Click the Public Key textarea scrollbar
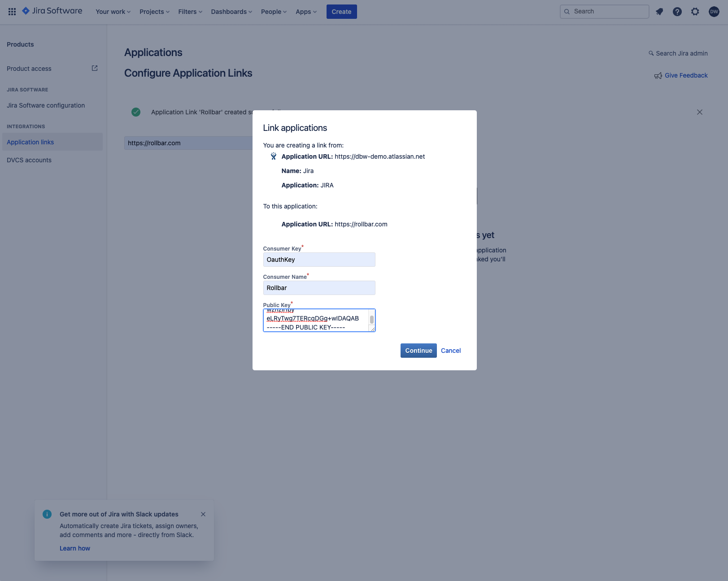 coord(372,320)
